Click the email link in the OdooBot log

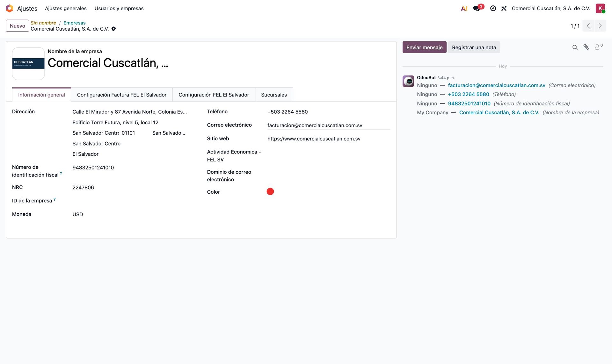pos(497,85)
